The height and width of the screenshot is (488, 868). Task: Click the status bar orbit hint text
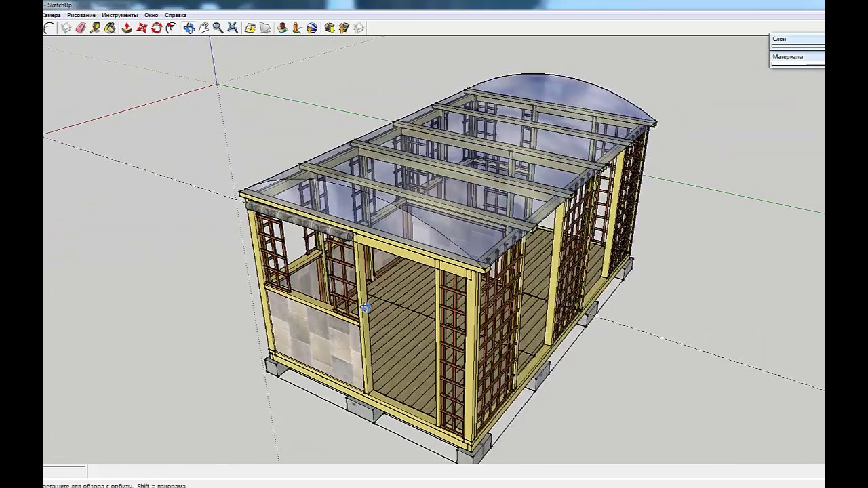(x=115, y=485)
